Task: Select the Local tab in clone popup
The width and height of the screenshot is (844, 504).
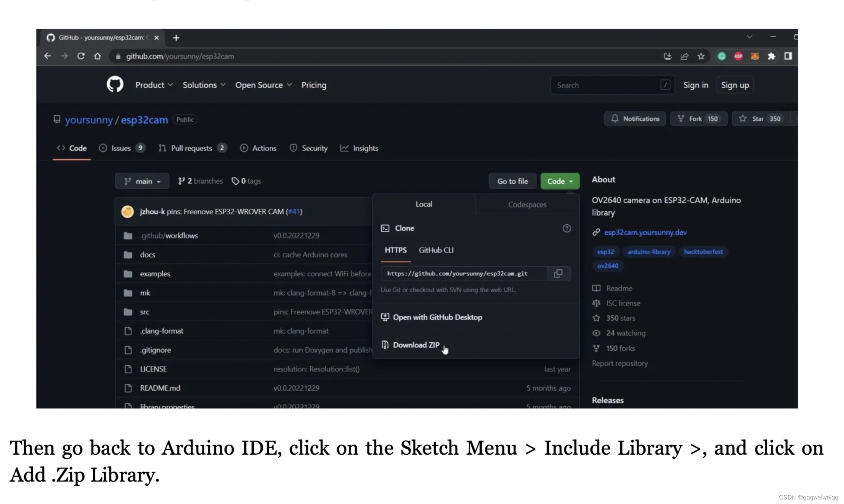Action: [424, 204]
